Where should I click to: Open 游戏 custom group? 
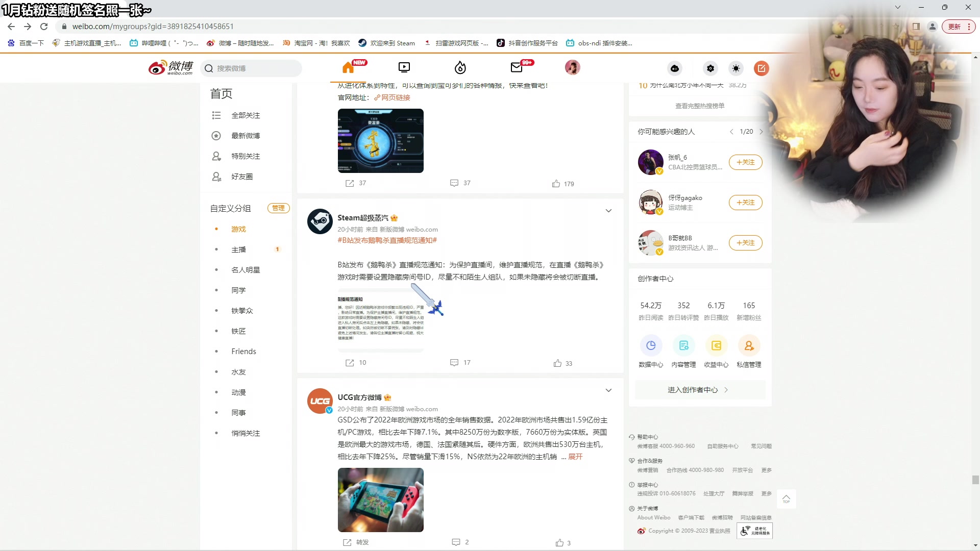click(x=238, y=229)
